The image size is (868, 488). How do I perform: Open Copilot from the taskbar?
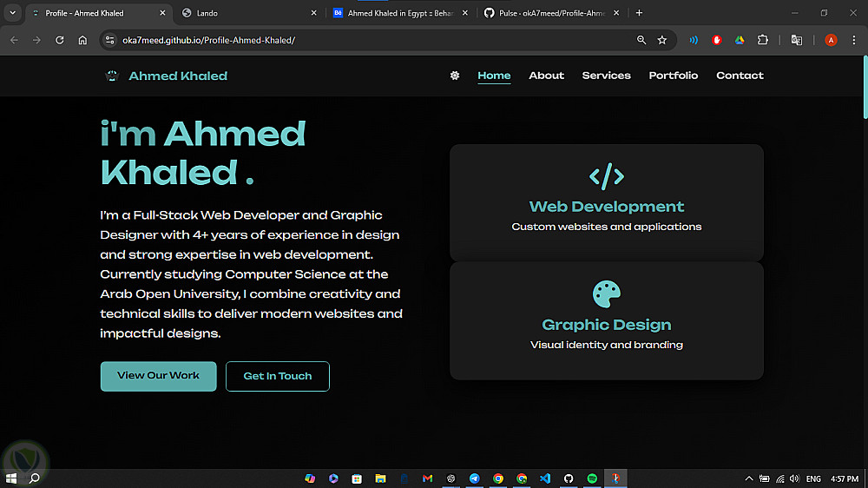310,478
